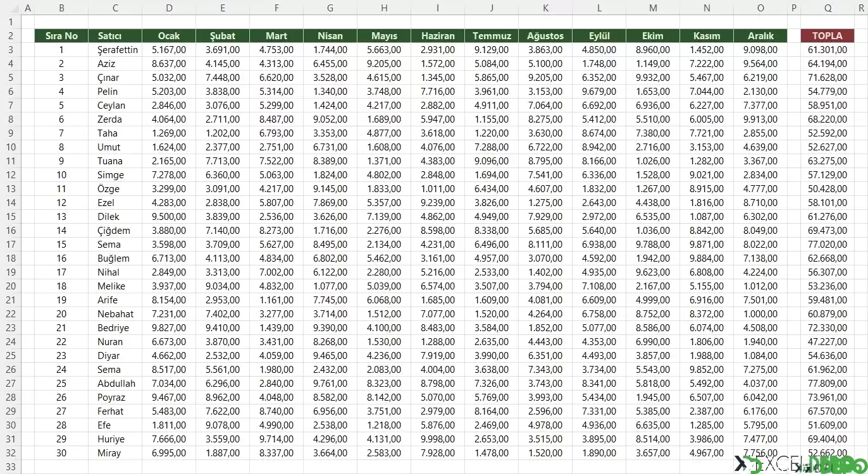Select total 77.809,00 for Abdullah

coord(828,384)
